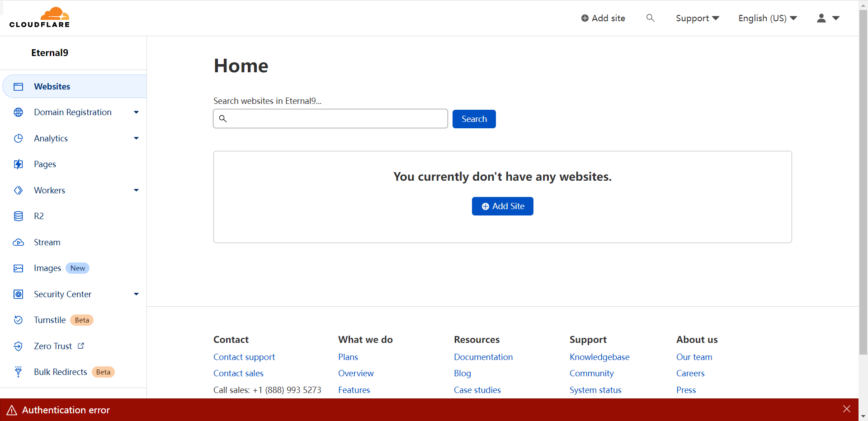
Task: Open the Community link
Action: click(592, 373)
